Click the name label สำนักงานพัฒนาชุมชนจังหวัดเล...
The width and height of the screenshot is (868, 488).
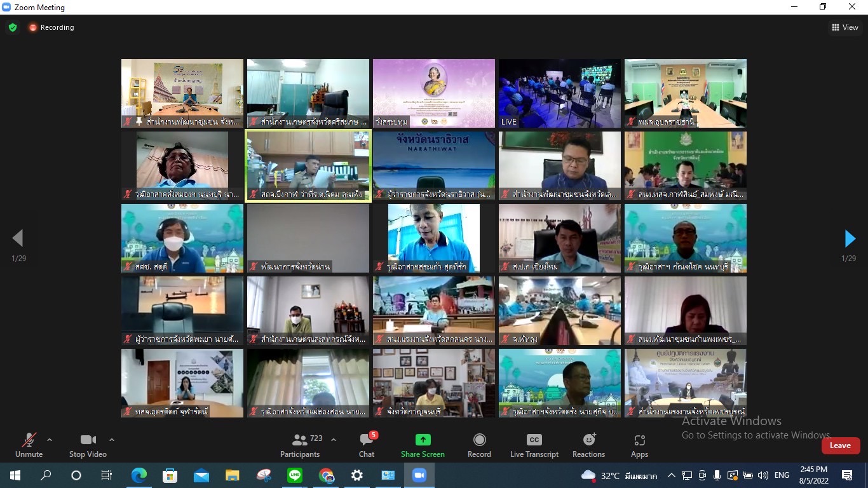[565, 194]
